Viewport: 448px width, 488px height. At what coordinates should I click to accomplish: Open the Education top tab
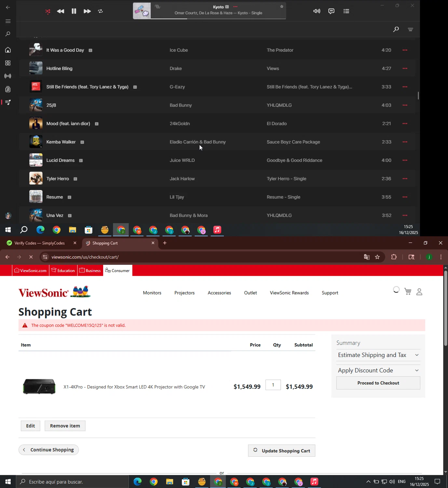[x=63, y=270]
